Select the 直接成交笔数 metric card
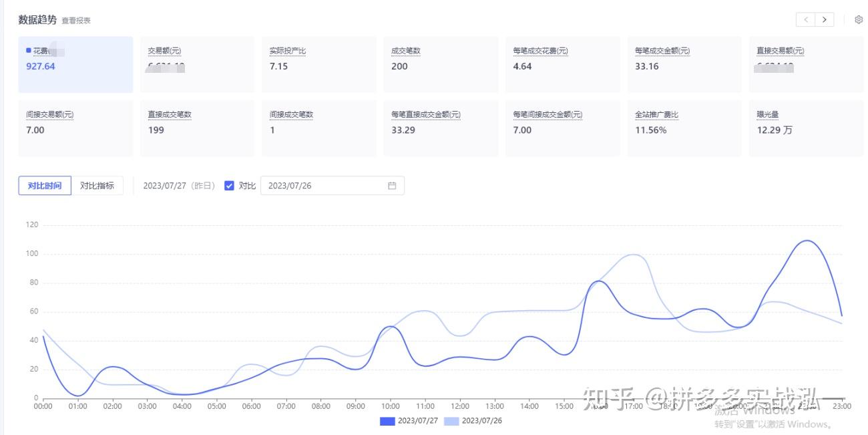This screenshot has height=435, width=868. [x=197, y=128]
